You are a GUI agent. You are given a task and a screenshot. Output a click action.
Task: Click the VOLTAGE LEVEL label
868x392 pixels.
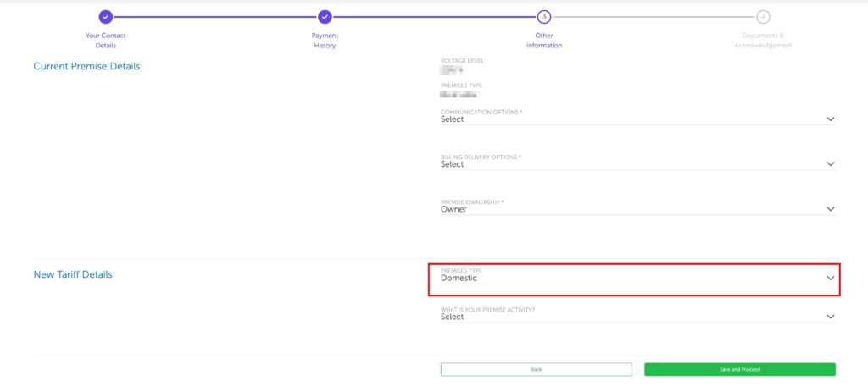click(462, 61)
